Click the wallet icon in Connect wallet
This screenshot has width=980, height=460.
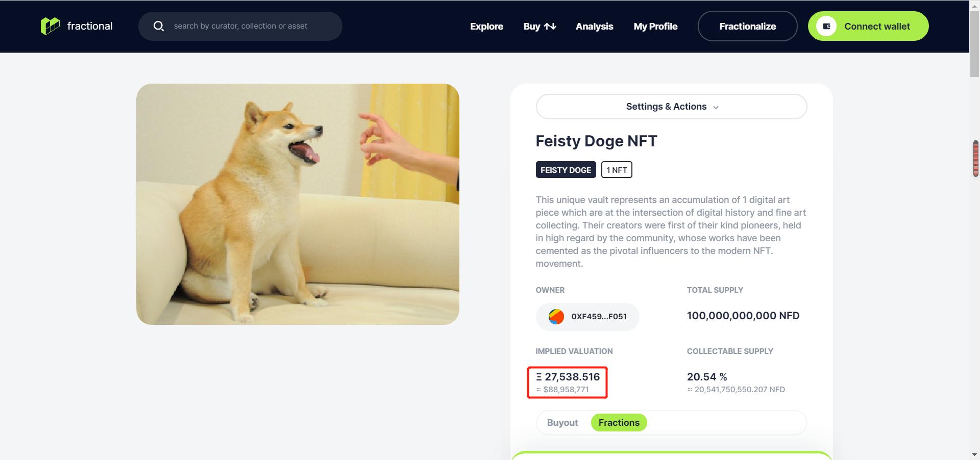[x=827, y=26]
